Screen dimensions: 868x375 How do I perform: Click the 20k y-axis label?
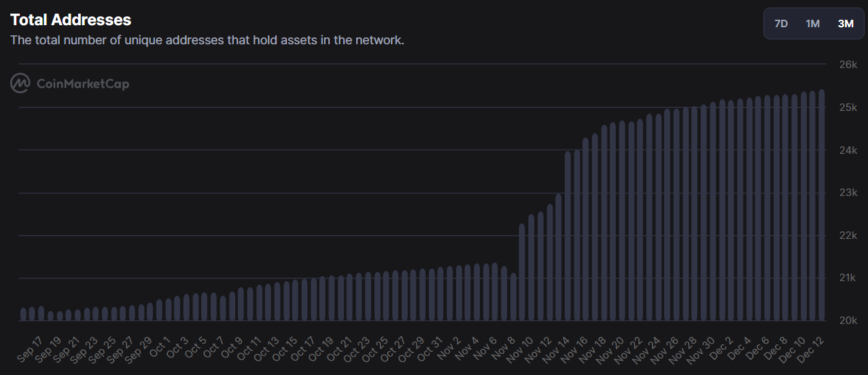[x=848, y=321]
